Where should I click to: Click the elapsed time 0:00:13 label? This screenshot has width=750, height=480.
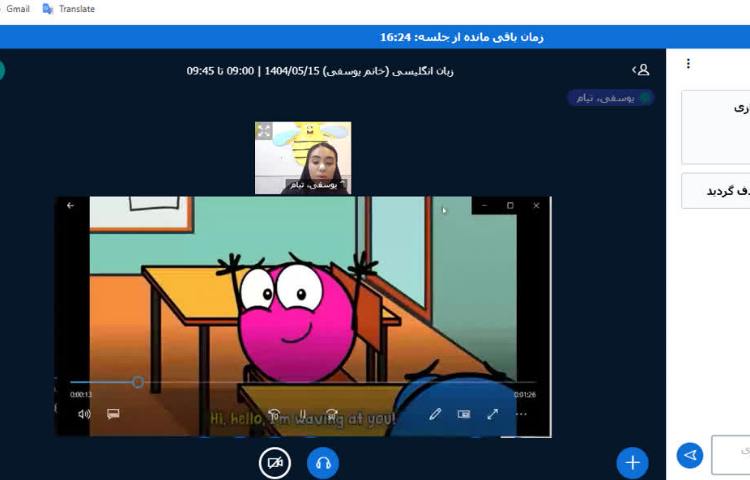point(81,395)
